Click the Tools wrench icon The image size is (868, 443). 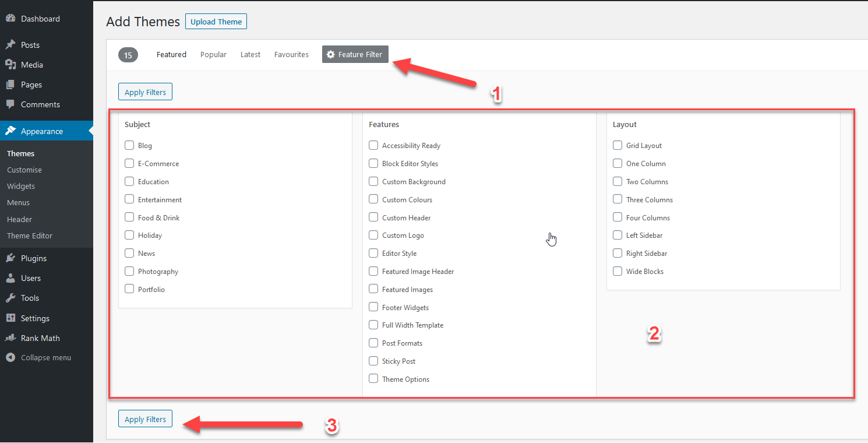[x=10, y=298]
